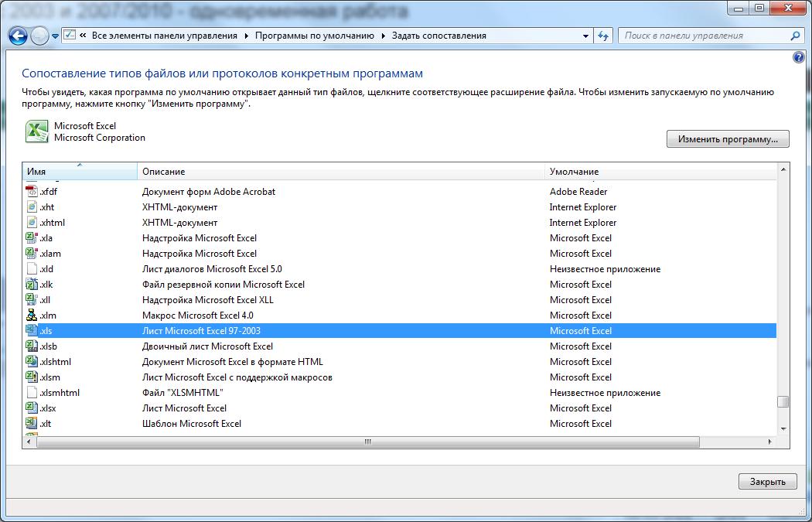Click 'Неизвестное приложение' in .xld row
This screenshot has width=812, height=522.
tap(605, 269)
